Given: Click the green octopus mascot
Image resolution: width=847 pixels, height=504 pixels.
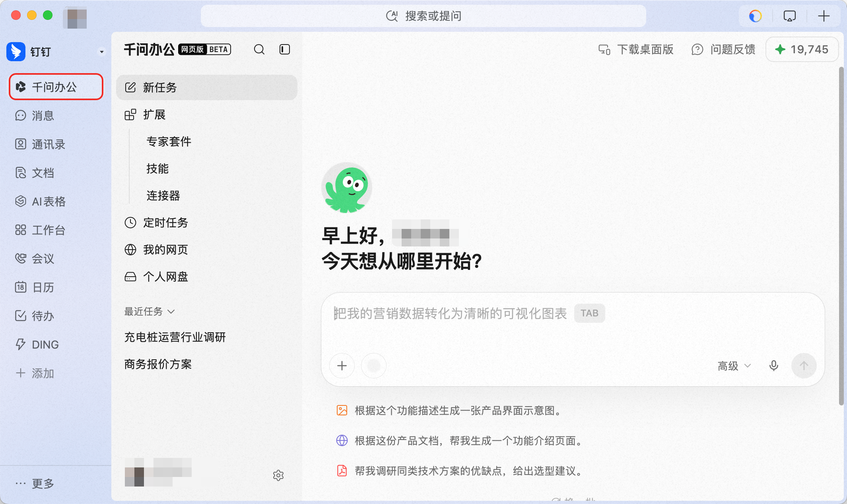Looking at the screenshot, I should (x=347, y=188).
